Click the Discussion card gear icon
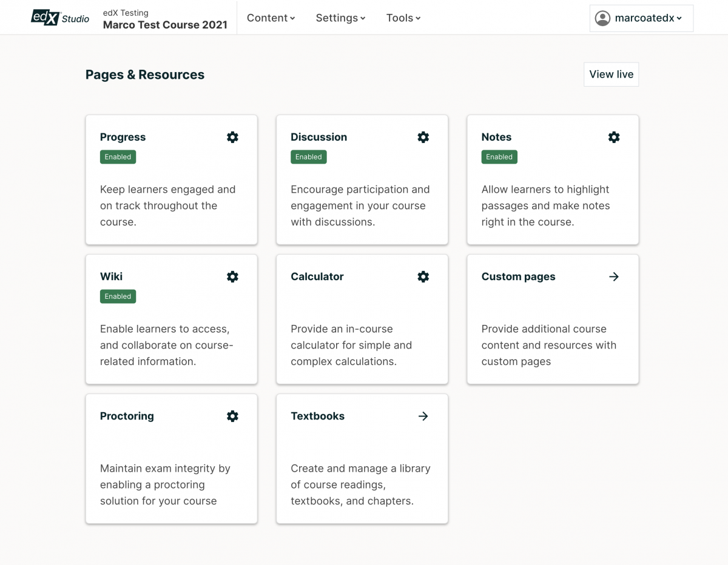This screenshot has height=565, width=728. tap(423, 137)
